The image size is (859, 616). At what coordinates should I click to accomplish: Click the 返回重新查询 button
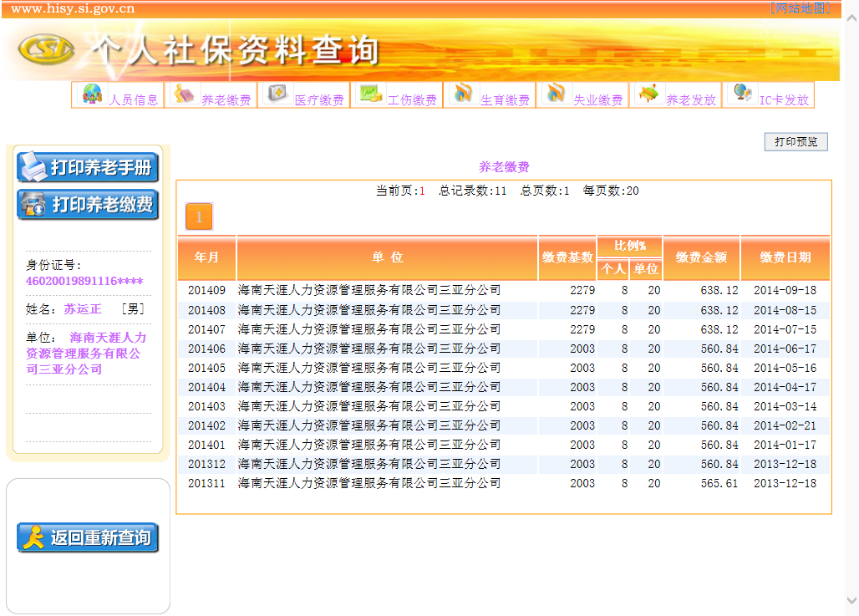(x=88, y=538)
